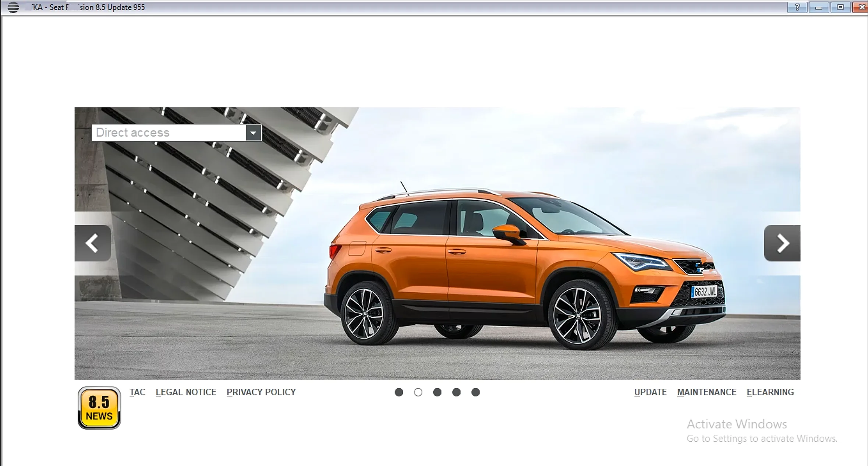Open the LEGAL NOTICE link
Viewport: 868px width, 466px height.
(186, 392)
